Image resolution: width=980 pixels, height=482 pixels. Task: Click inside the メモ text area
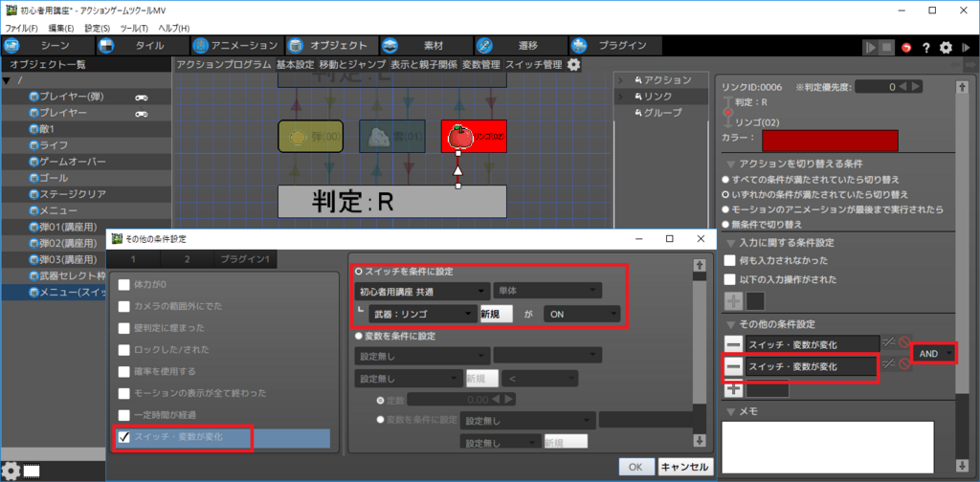click(828, 447)
